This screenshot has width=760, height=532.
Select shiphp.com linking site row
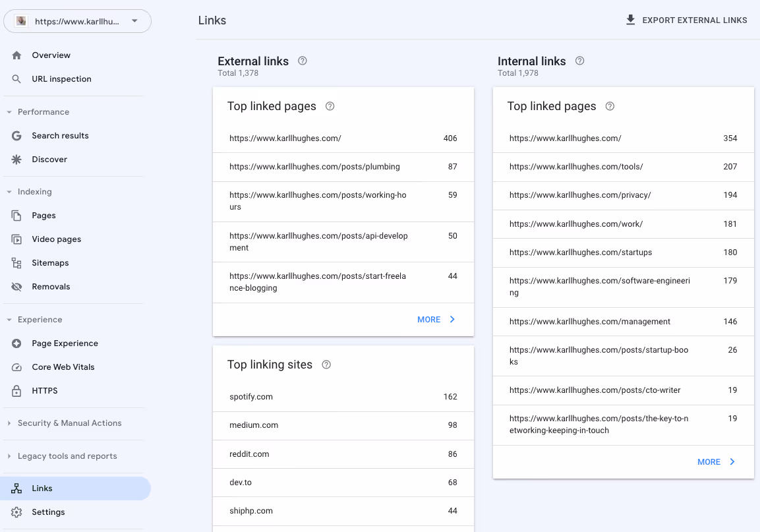point(343,511)
